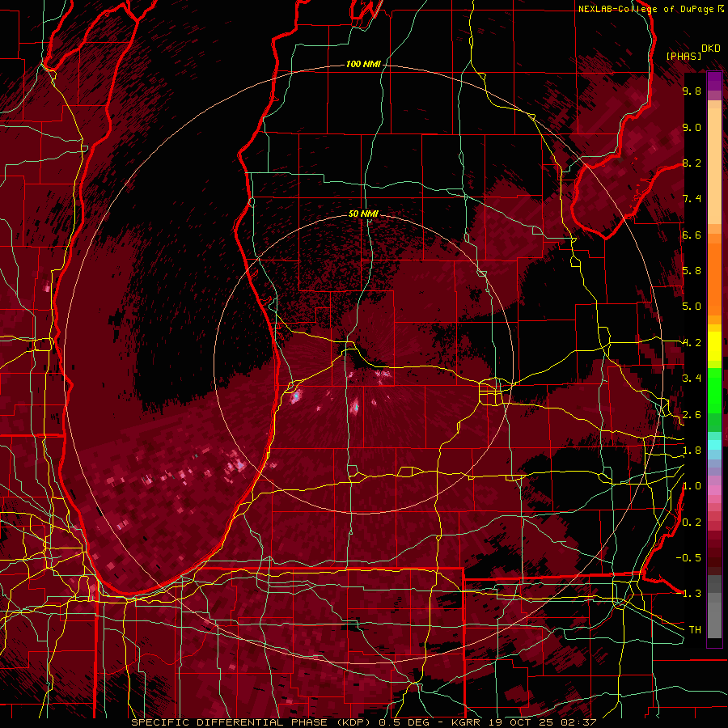This screenshot has width=728, height=728.
Task: Click the [PHAS] label above the color scale
Action: tap(684, 56)
